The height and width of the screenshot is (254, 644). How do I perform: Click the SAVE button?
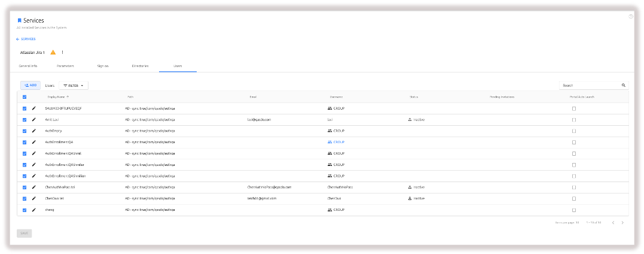point(25,233)
